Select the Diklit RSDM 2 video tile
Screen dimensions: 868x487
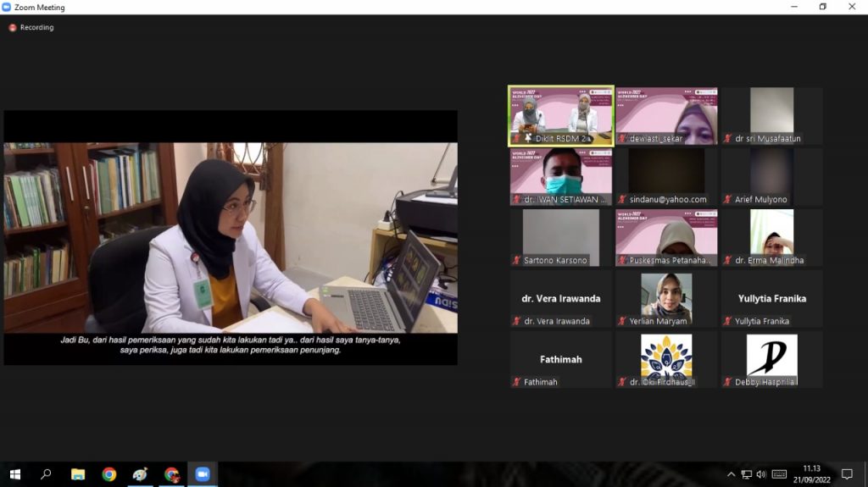click(x=560, y=115)
